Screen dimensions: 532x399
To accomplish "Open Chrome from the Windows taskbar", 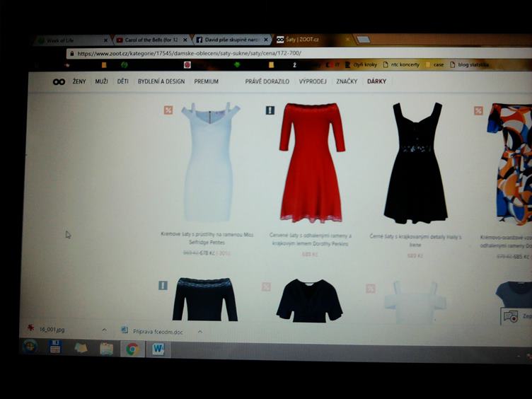I will tap(132, 348).
